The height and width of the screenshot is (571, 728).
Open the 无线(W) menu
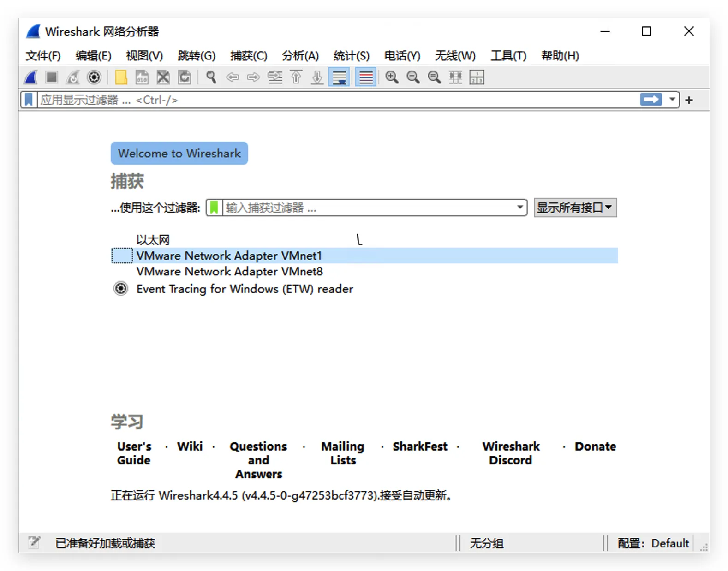pos(455,56)
